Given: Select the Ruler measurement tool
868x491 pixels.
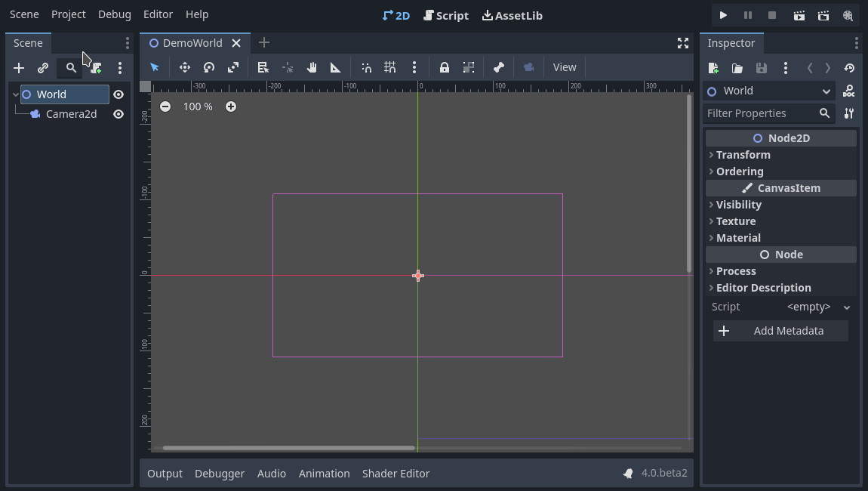Looking at the screenshot, I should tap(335, 67).
